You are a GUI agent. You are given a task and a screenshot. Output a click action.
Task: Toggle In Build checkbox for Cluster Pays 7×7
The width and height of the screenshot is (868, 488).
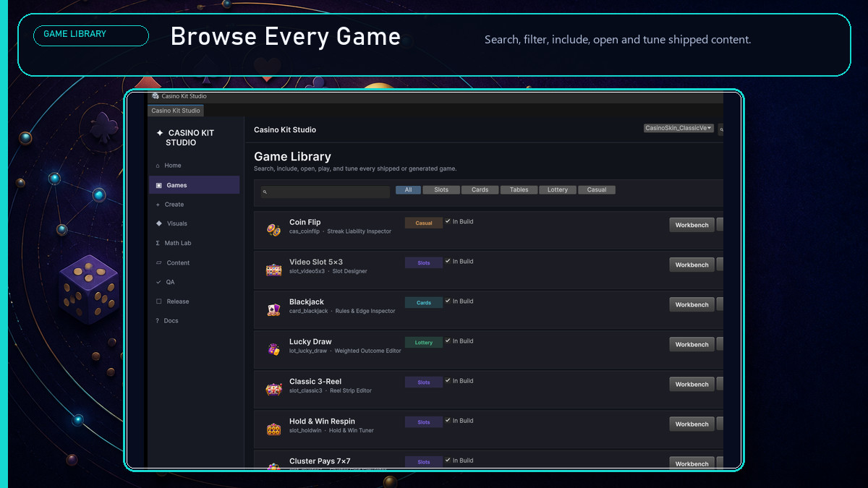pos(448,460)
